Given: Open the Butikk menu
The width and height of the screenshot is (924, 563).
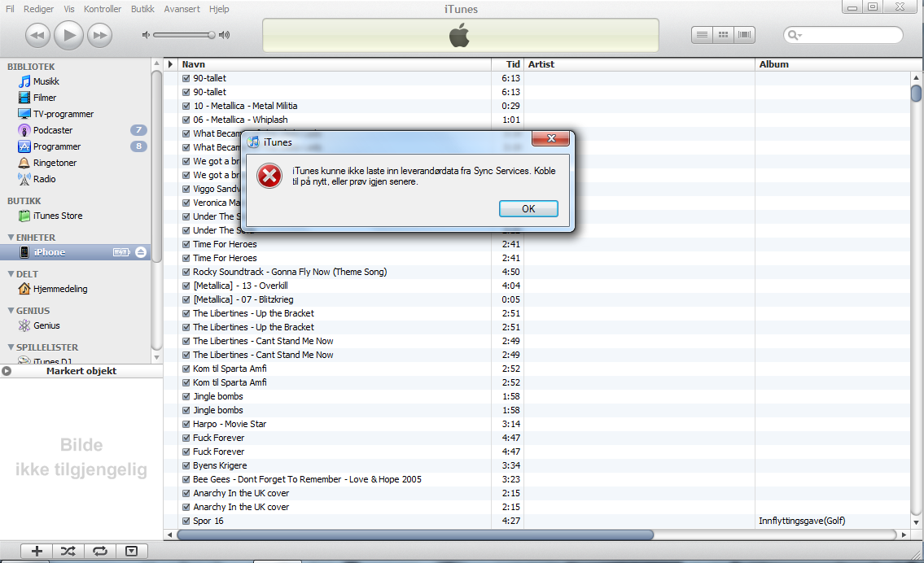Looking at the screenshot, I should (142, 9).
